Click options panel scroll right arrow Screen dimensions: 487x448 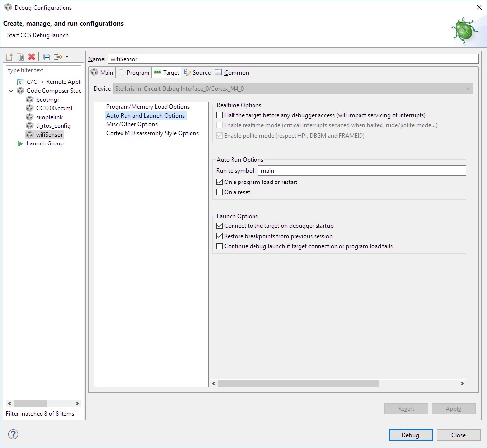[462, 384]
